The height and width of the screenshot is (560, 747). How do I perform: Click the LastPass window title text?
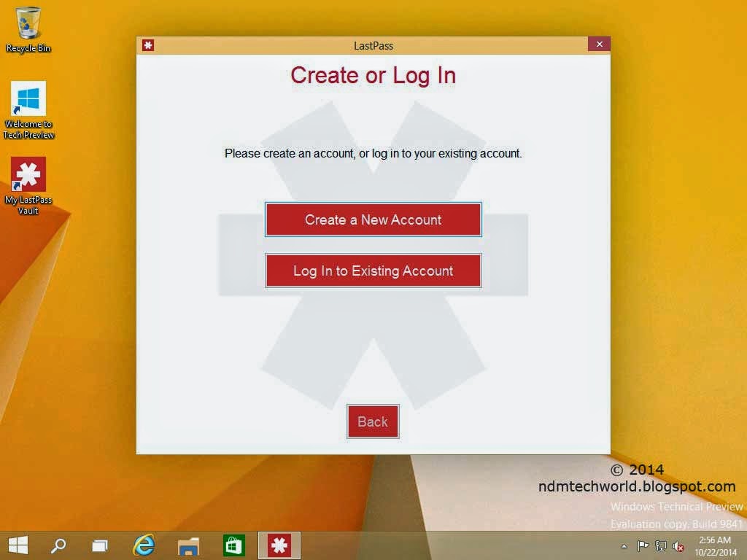(373, 46)
